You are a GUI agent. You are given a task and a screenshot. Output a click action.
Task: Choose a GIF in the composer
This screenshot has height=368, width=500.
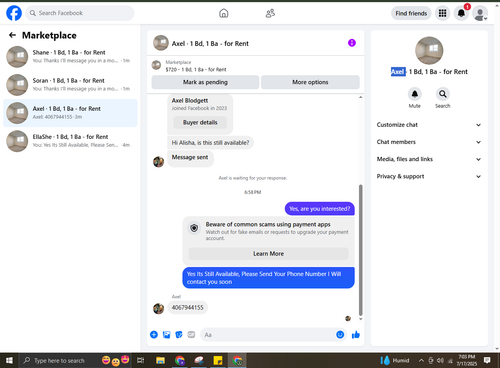click(191, 335)
